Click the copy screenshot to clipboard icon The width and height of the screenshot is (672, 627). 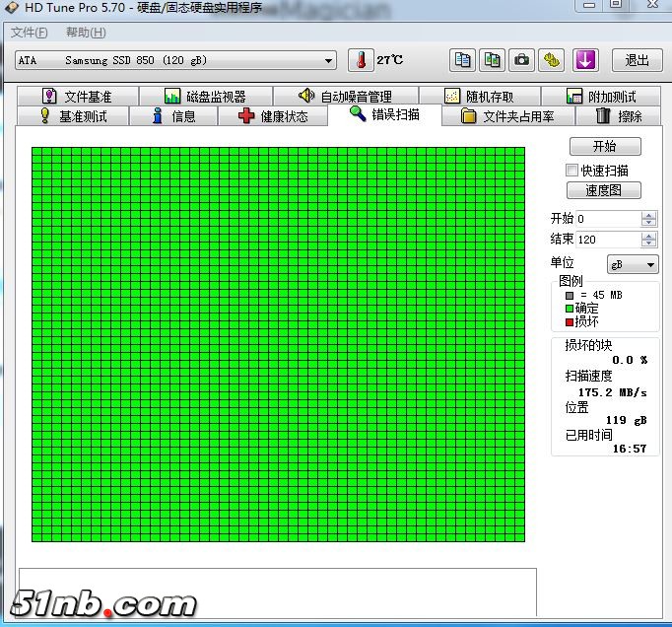pyautogui.click(x=492, y=60)
